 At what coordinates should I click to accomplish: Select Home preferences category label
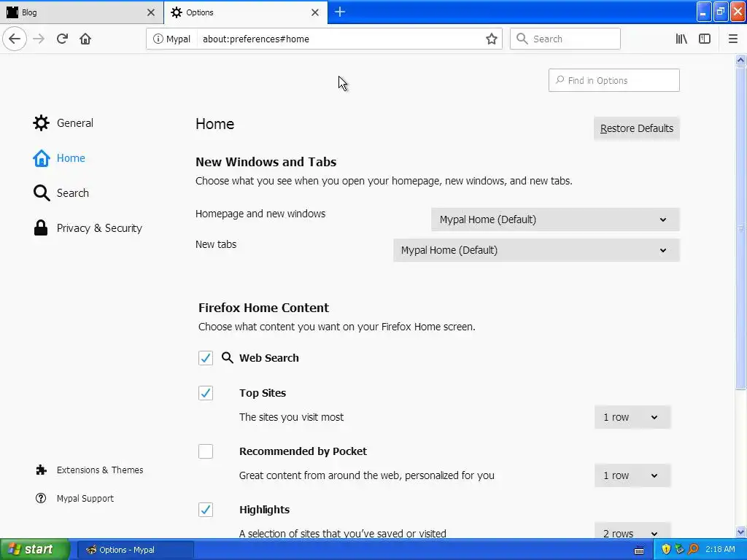pyautogui.click(x=71, y=158)
